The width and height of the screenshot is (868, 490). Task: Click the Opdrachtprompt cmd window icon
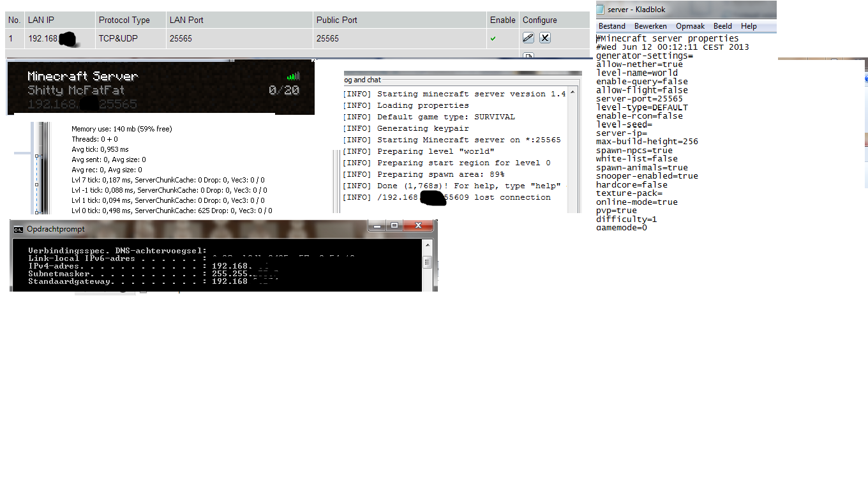pyautogui.click(x=19, y=229)
